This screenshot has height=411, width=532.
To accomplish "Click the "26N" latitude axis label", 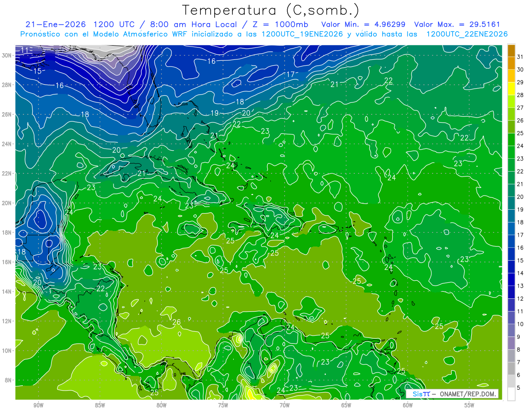I will 8,114.
